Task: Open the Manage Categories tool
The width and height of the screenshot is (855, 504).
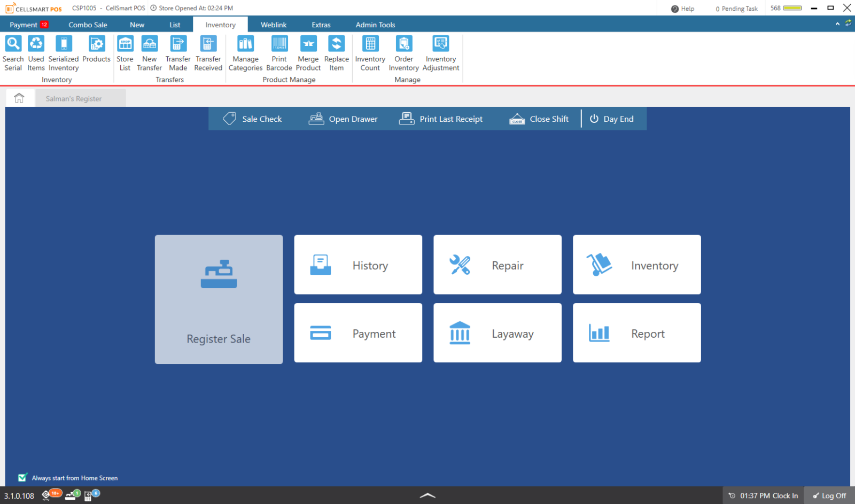Action: (245, 52)
